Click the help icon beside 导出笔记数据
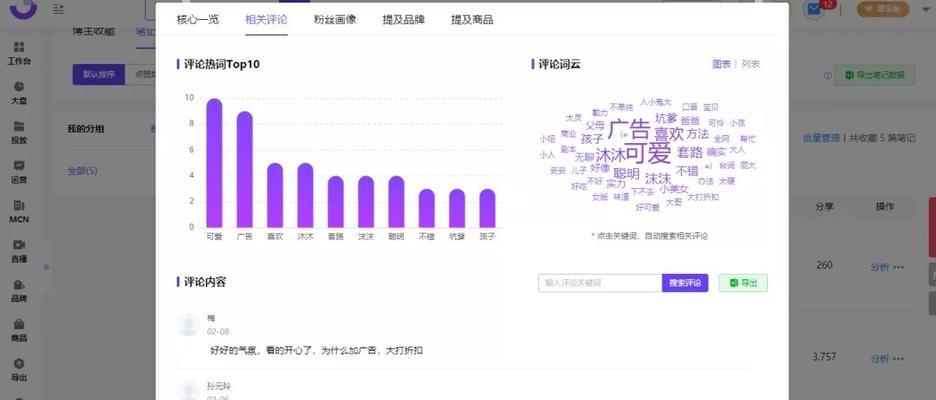 tap(827, 75)
